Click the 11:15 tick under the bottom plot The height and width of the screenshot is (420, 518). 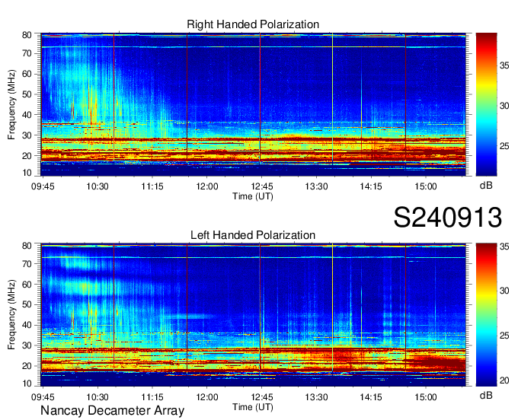click(152, 397)
